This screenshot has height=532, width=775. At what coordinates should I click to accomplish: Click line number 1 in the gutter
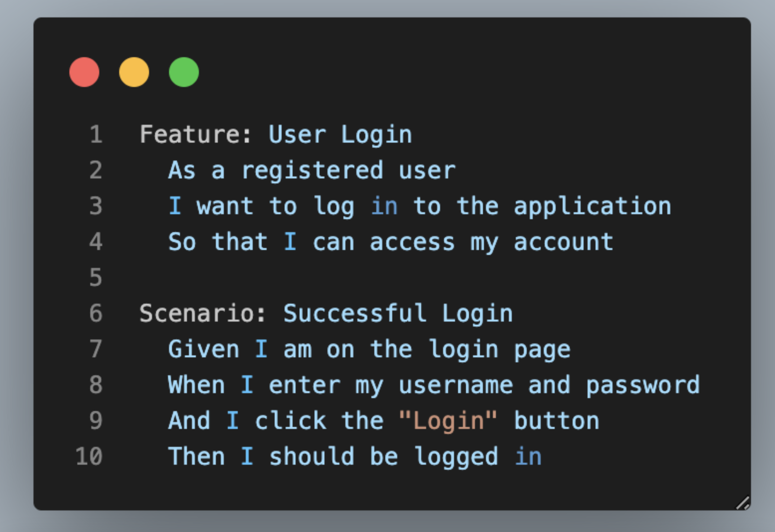pos(96,134)
